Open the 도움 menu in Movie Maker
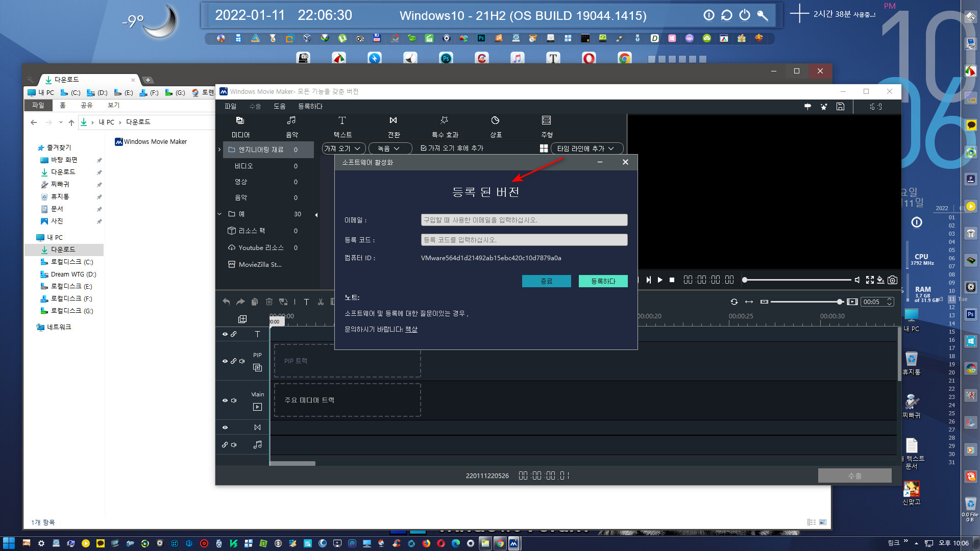The height and width of the screenshot is (551, 980). (280, 106)
